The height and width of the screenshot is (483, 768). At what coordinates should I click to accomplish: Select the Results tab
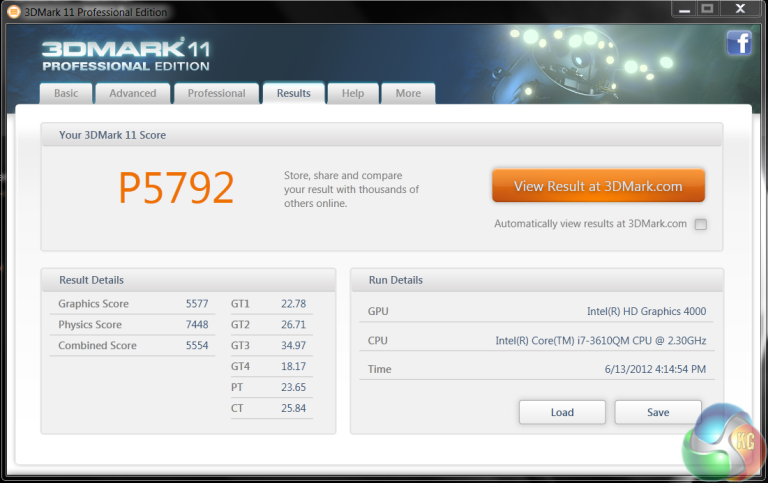293,93
